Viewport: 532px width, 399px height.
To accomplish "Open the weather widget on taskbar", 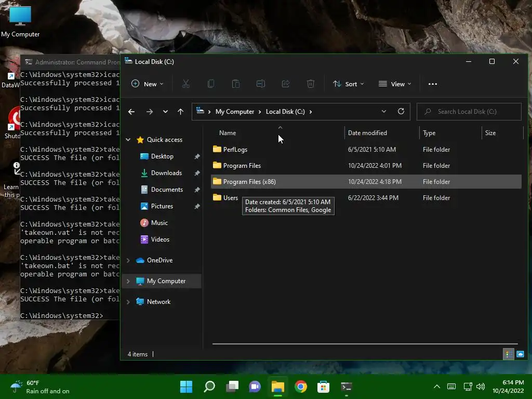I will click(39, 387).
